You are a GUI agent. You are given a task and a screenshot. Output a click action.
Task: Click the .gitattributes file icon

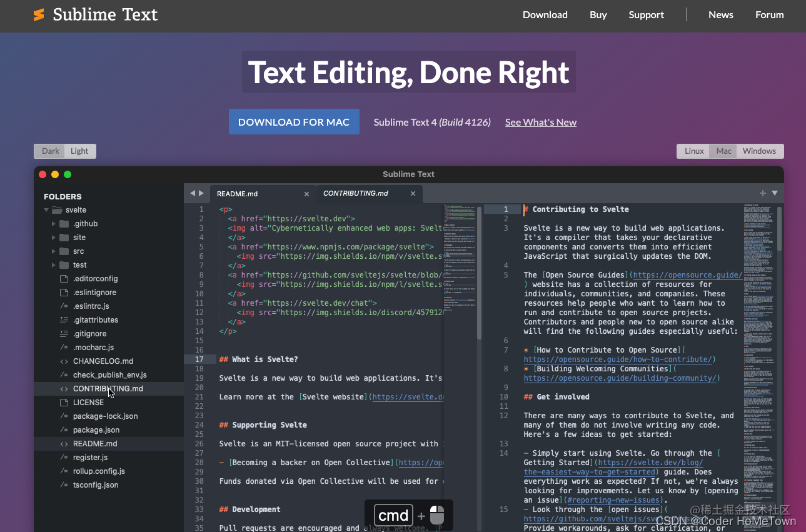tap(64, 320)
